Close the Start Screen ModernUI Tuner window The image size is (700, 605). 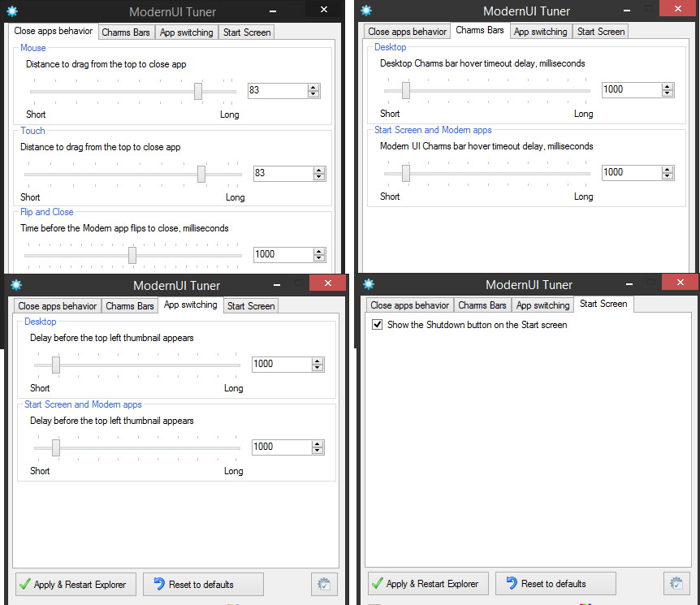tap(680, 282)
